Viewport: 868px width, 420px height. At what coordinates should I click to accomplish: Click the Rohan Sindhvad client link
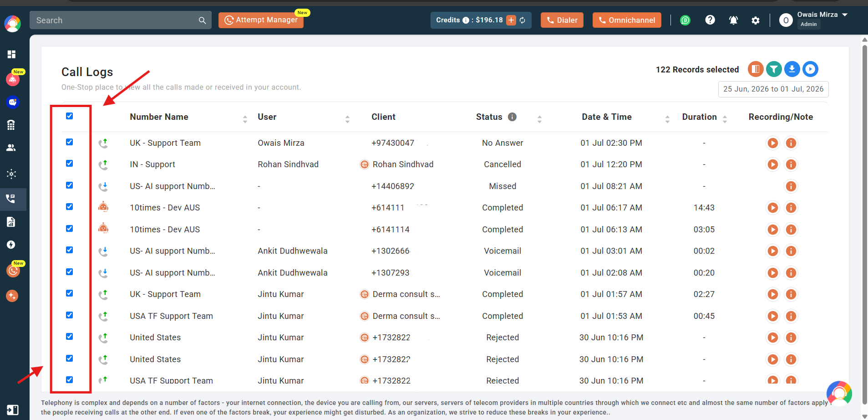pyautogui.click(x=403, y=164)
